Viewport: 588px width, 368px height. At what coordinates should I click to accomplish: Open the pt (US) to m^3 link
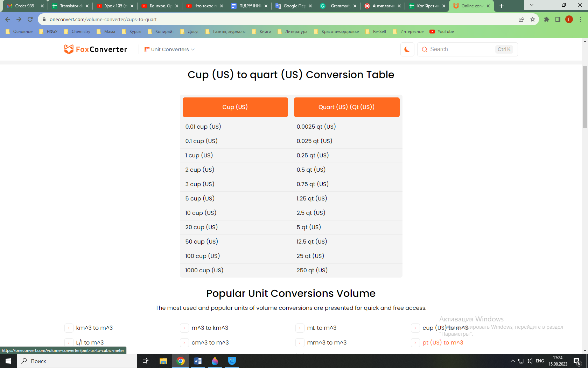442,342
